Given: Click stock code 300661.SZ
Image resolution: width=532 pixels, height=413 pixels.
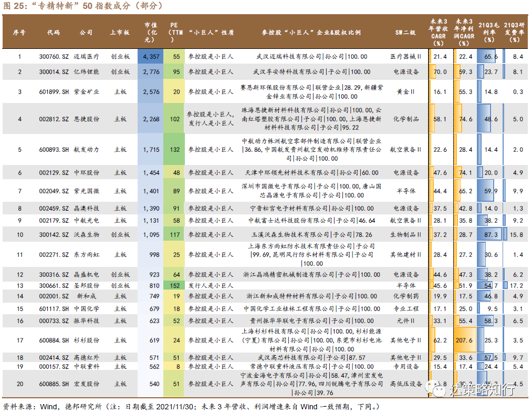Looking at the screenshot, I should (x=54, y=286).
